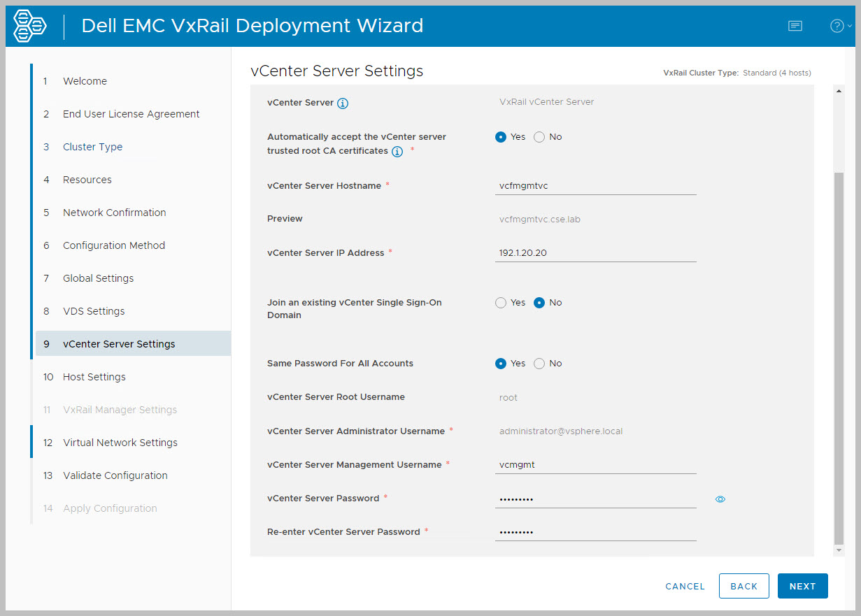This screenshot has width=861, height=616.
Task: Click the vCenter Server IP Address field
Action: [x=595, y=253]
